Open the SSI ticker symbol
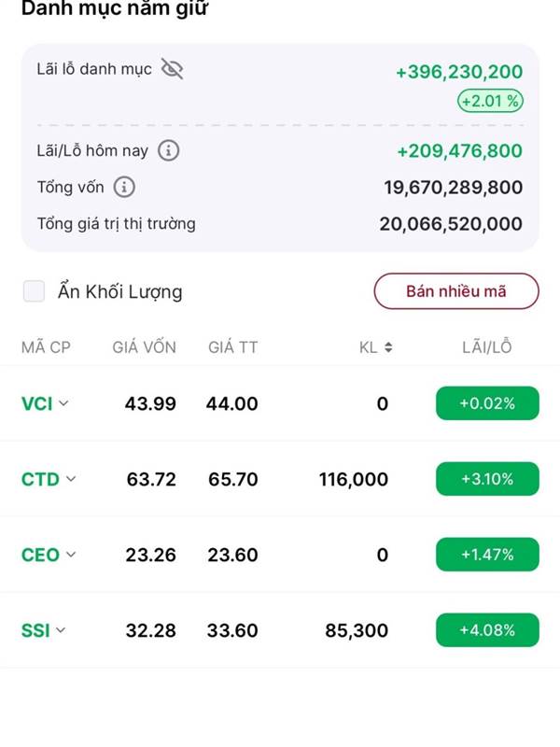This screenshot has width=560, height=747. click(35, 630)
